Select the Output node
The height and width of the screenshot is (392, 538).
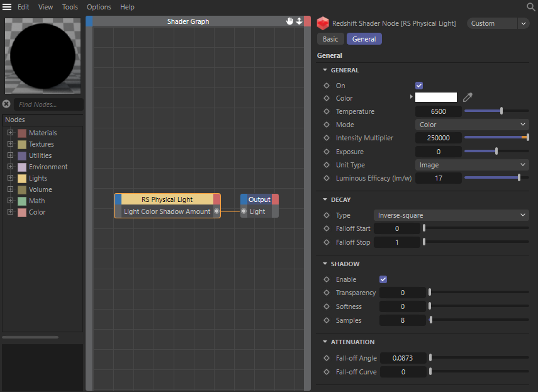click(x=259, y=199)
